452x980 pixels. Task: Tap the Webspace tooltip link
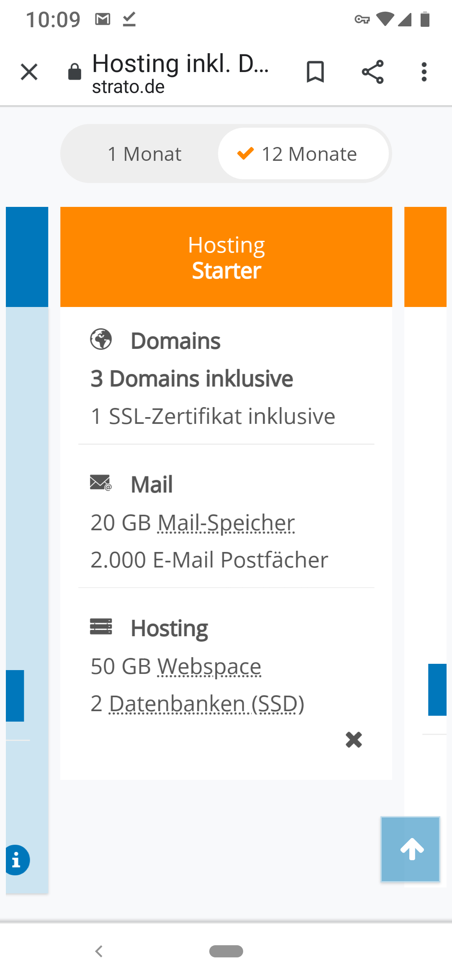pos(209,666)
